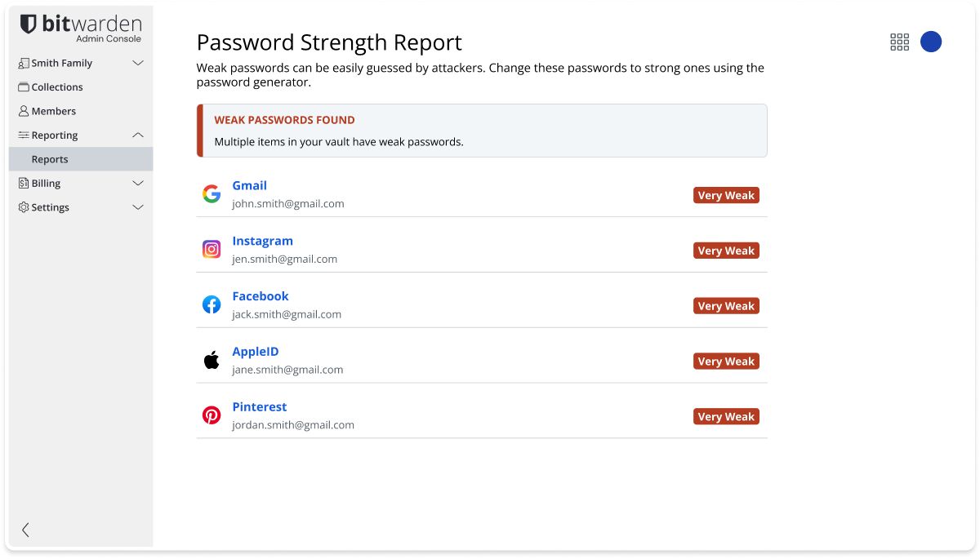Click the Google icon beside Gmail
Viewport: 980px width, 559px height.
[212, 193]
